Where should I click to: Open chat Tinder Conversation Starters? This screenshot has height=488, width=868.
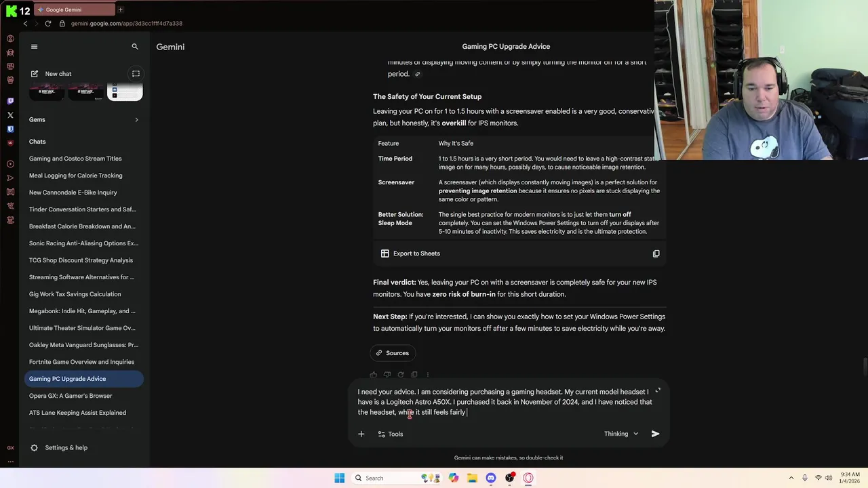83,209
